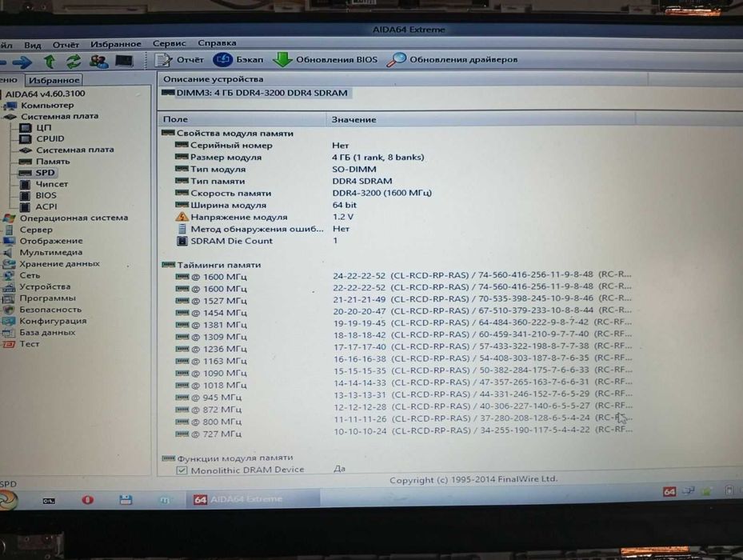The height and width of the screenshot is (560, 743).
Task: Open the Сервис menu
Action: (170, 44)
